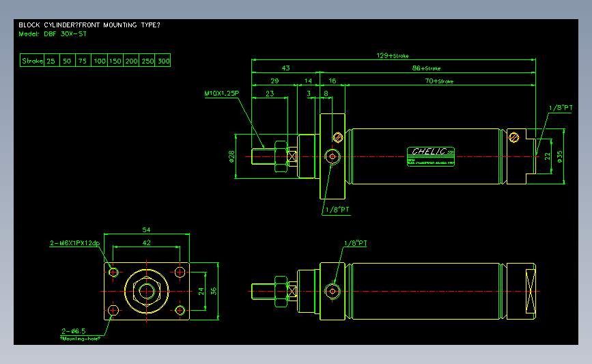This screenshot has width=592, height=364.
Task: Select the '300' stroke table cell
Action: (x=163, y=61)
